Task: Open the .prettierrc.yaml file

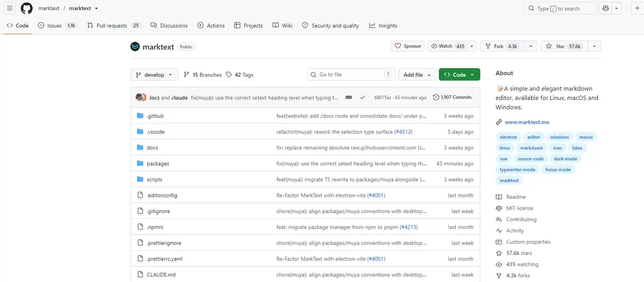Action: tap(165, 259)
